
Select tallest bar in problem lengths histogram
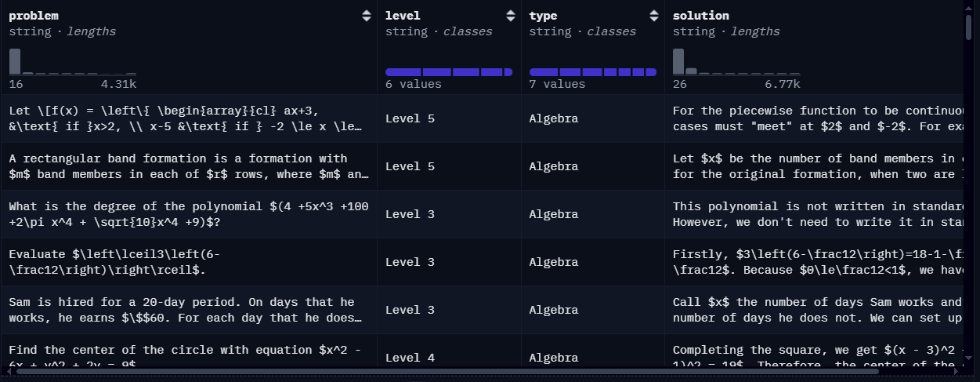(x=15, y=62)
